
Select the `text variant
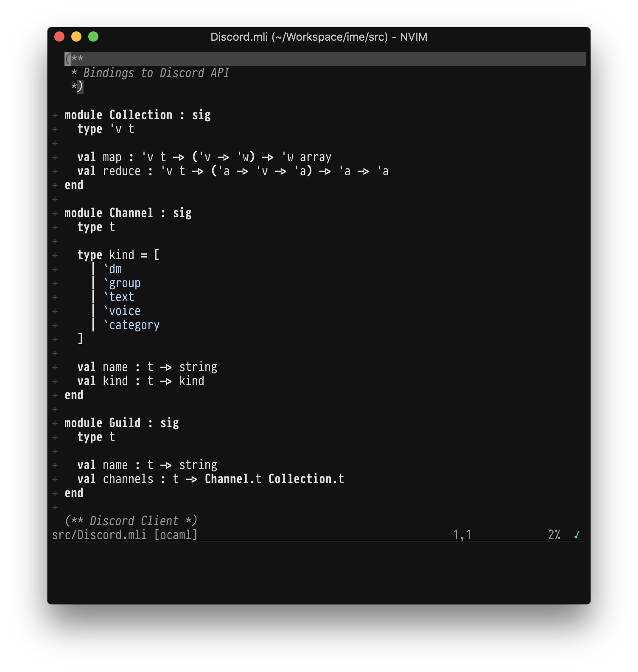[x=119, y=297]
